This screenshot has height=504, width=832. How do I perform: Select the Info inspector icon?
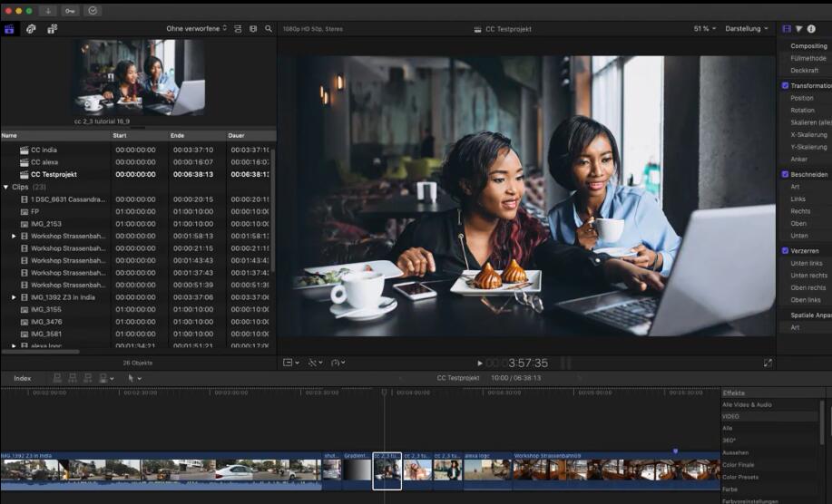(811, 29)
